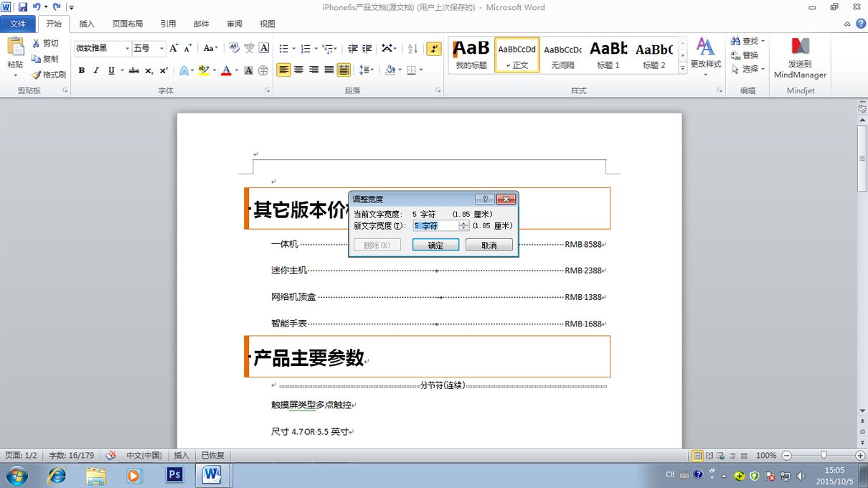Click the Clear Formatting icon
Viewport: 868px width, 488px height.
pyautogui.click(x=235, y=48)
